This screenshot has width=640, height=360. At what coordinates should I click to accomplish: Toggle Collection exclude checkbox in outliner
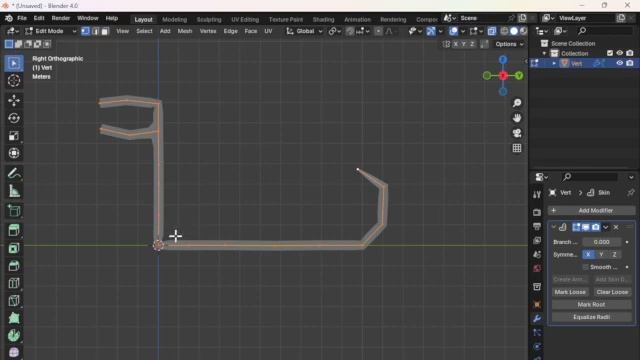(610, 53)
